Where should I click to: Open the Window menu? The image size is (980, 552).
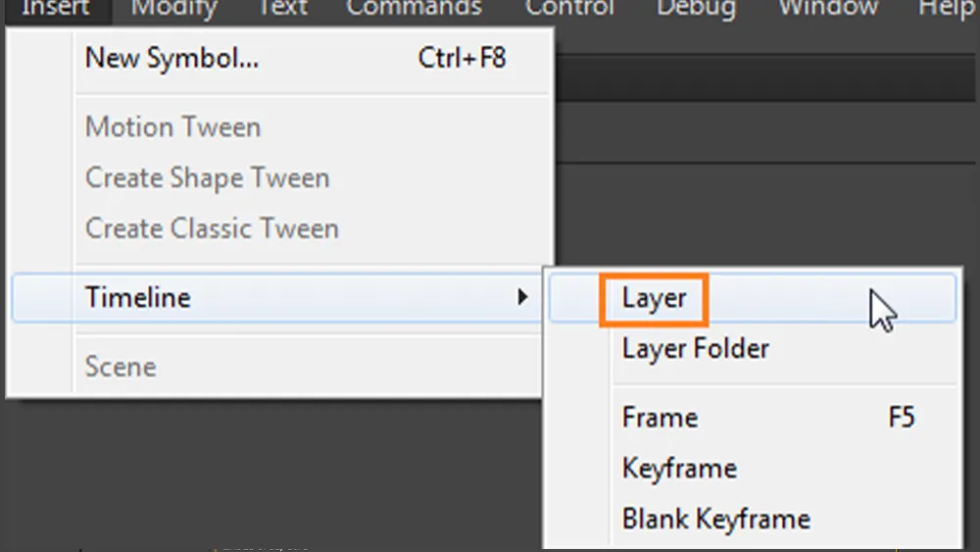pyautogui.click(x=826, y=9)
